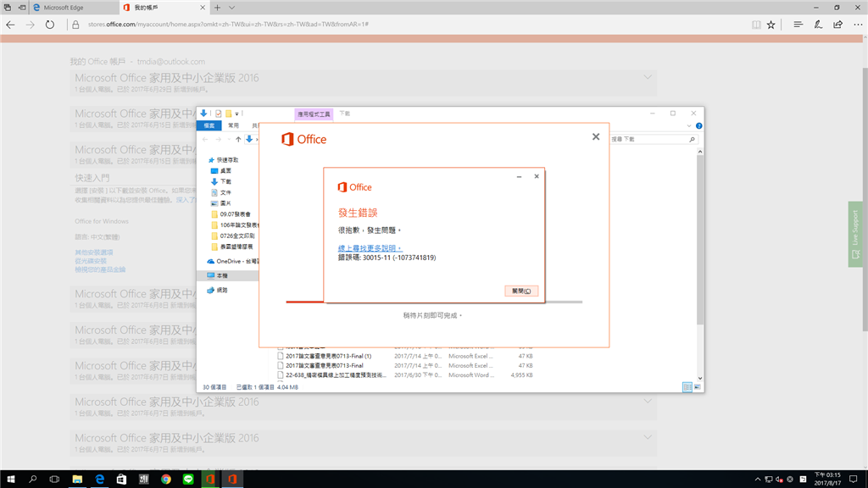Expand the first Office 2016 account entry

[x=647, y=77]
